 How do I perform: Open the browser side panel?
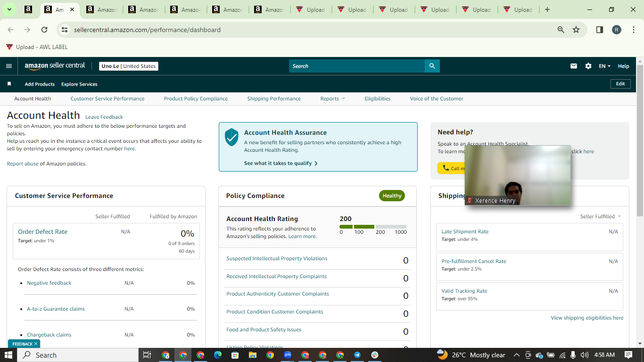click(x=600, y=30)
